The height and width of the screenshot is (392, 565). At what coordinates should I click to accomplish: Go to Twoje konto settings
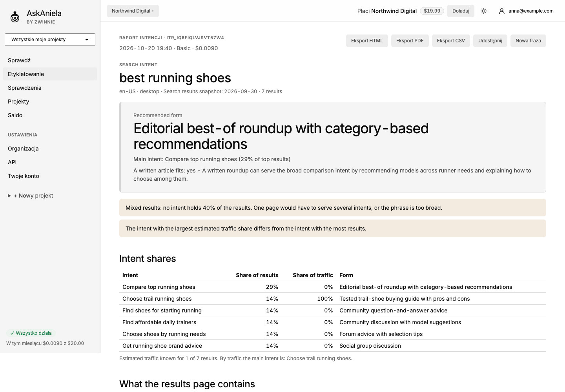pos(50,176)
